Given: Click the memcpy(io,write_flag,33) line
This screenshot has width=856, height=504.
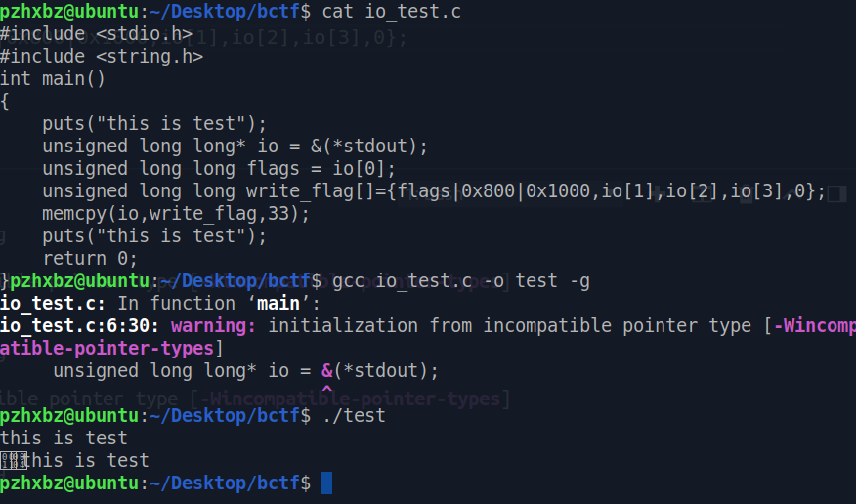Looking at the screenshot, I should [x=176, y=213].
